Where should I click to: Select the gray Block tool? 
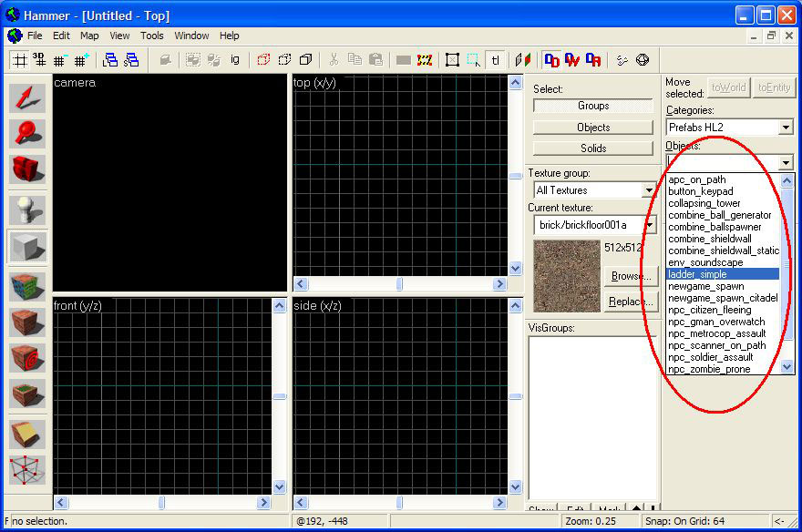[x=27, y=246]
